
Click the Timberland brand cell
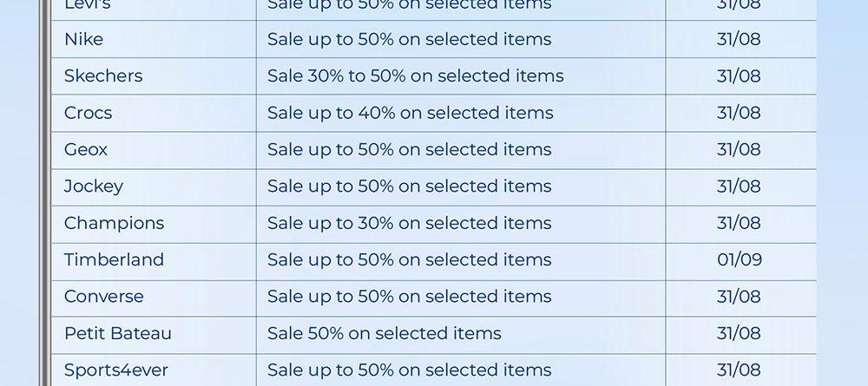114,259
